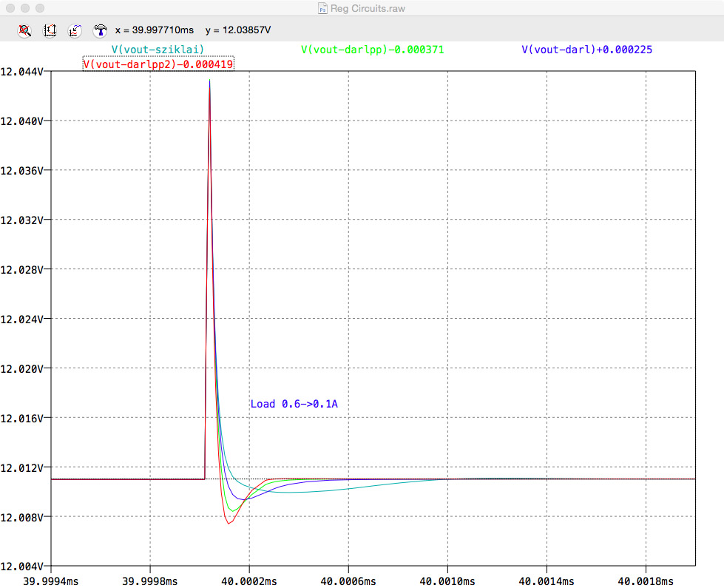Click the red trace undershoot minimum
Image resolution: width=724 pixels, height=588 pixels.
click(228, 524)
